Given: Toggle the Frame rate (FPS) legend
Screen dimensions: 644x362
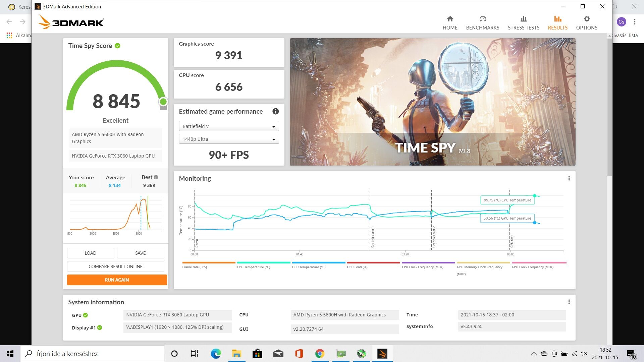Looking at the screenshot, I should click(209, 265).
